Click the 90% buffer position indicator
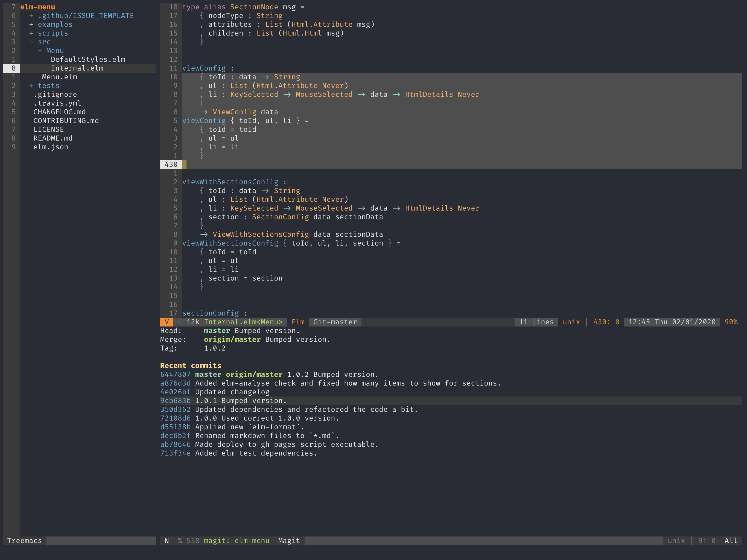This screenshot has width=747, height=560. tap(731, 322)
